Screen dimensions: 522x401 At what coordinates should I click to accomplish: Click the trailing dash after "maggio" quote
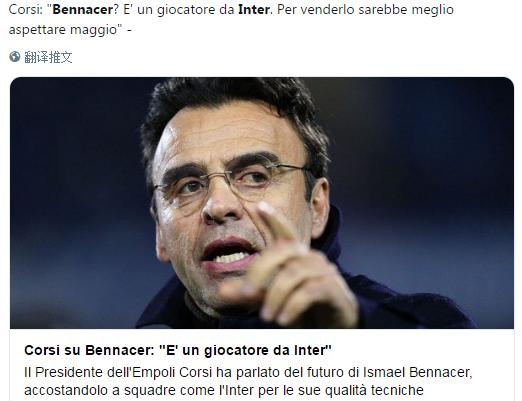pos(129,31)
